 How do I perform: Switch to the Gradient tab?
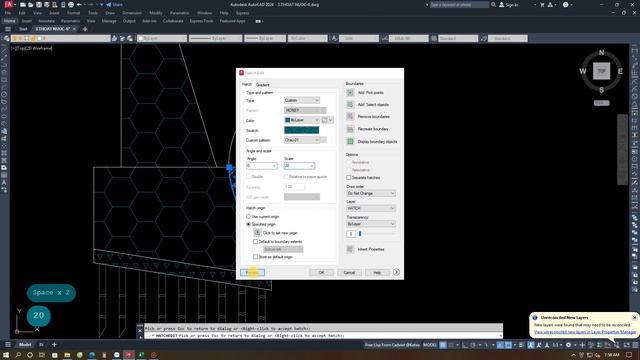[x=262, y=85]
